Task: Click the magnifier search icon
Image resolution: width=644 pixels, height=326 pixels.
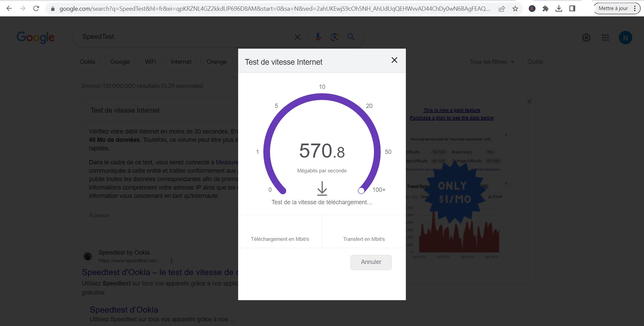Action: [x=351, y=37]
